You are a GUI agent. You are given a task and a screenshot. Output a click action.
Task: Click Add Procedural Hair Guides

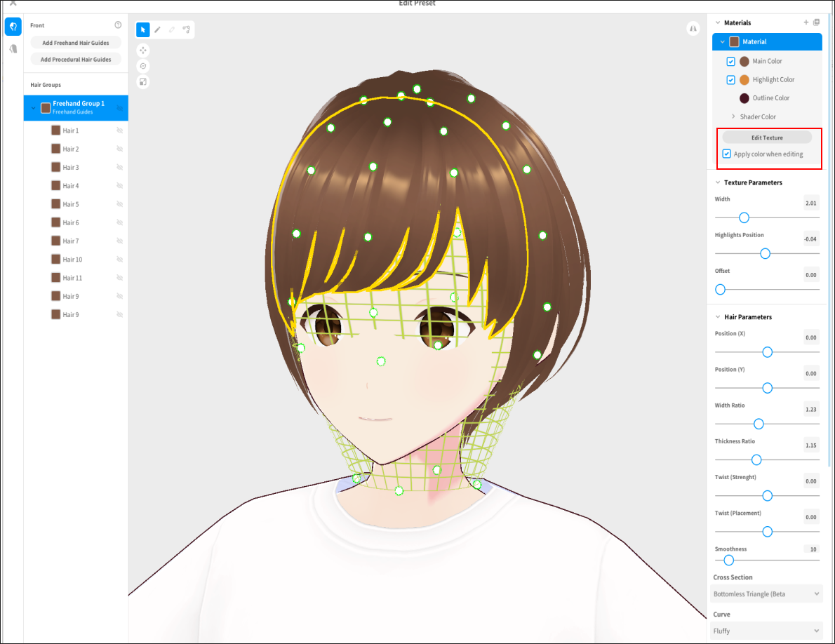(x=75, y=59)
